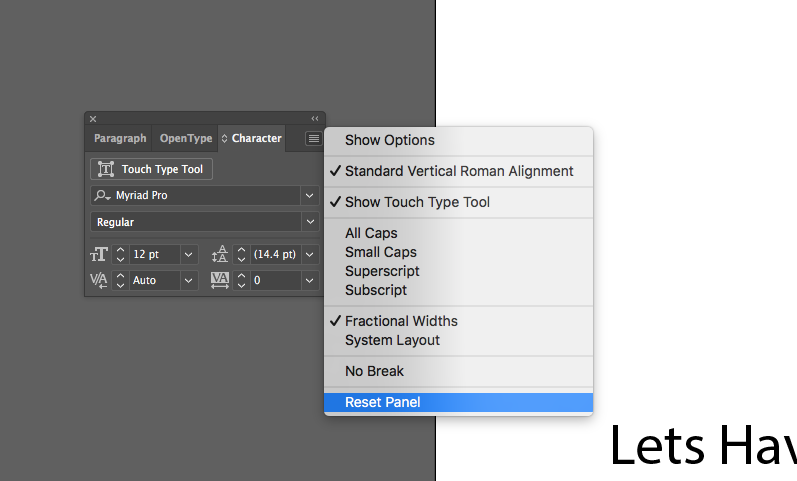Screen dimensions: 797x481
Task: Increase font size with stepper arrows
Action: 120,250
